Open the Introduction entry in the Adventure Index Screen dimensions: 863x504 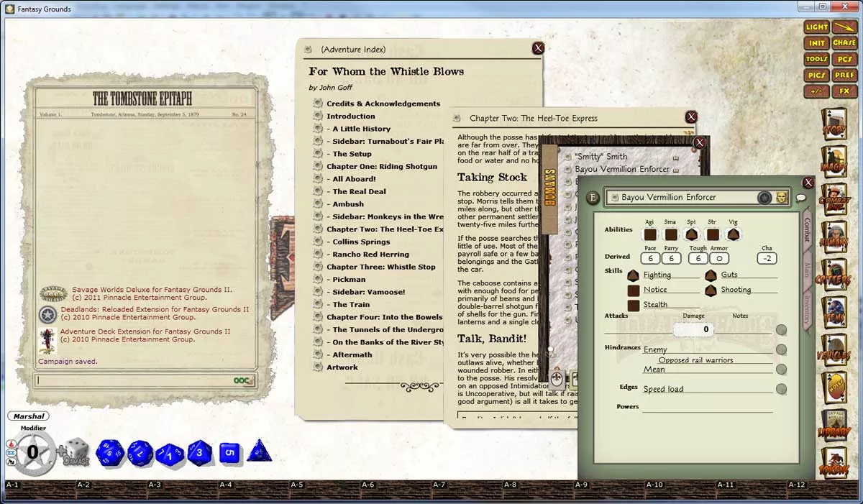(x=350, y=116)
